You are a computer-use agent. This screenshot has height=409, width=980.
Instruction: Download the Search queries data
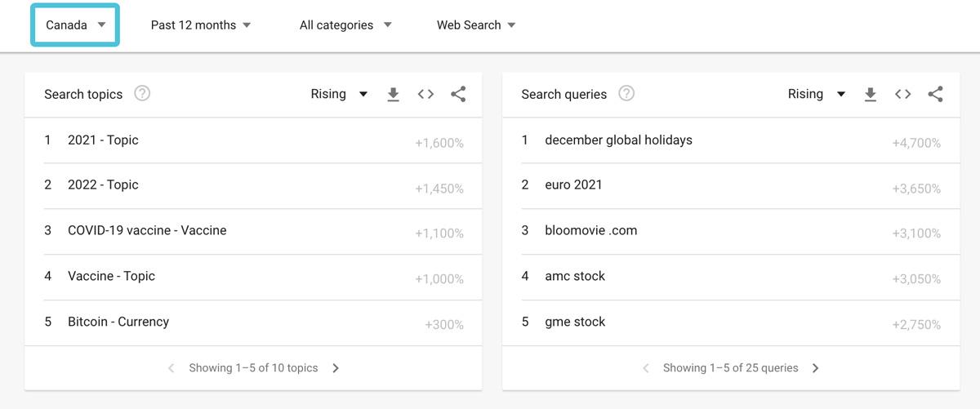pyautogui.click(x=870, y=95)
